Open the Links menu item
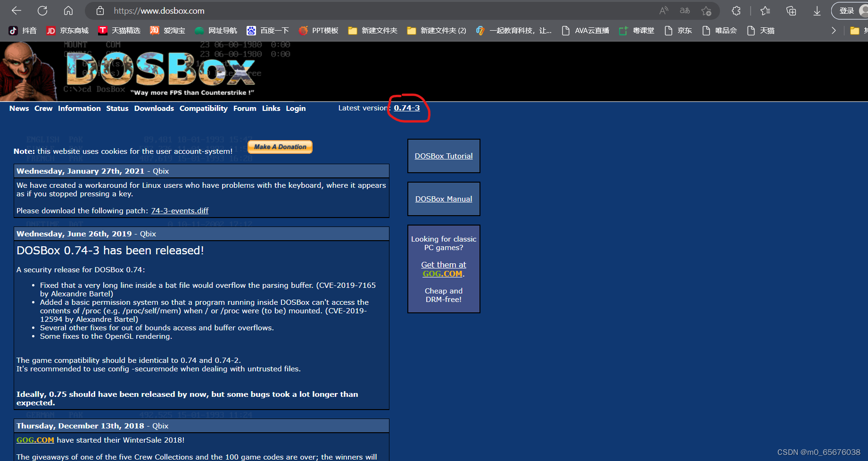This screenshot has width=868, height=461. [x=271, y=109]
